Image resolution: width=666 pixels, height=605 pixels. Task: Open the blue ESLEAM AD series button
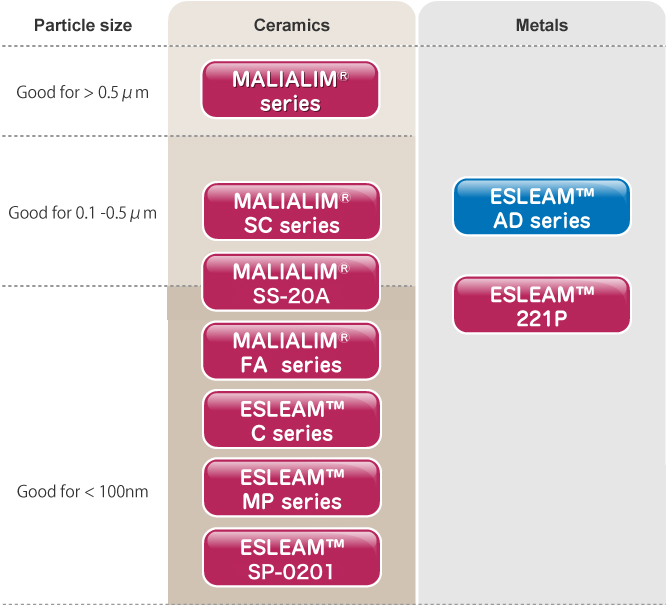[541, 207]
